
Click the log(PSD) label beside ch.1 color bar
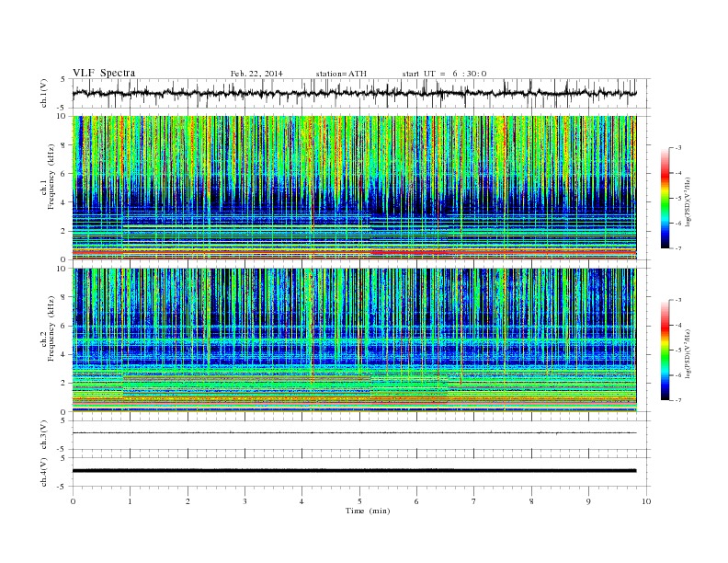point(688,201)
